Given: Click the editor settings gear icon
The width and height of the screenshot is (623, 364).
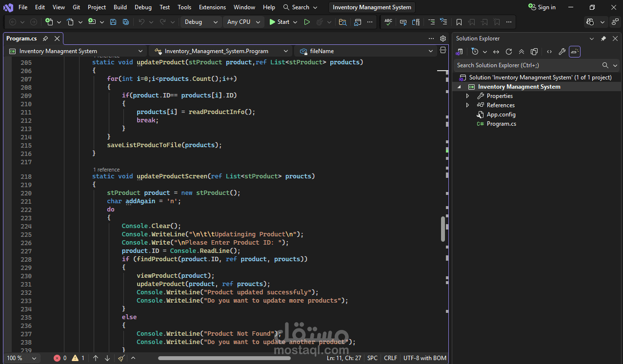Looking at the screenshot, I should pyautogui.click(x=443, y=38).
